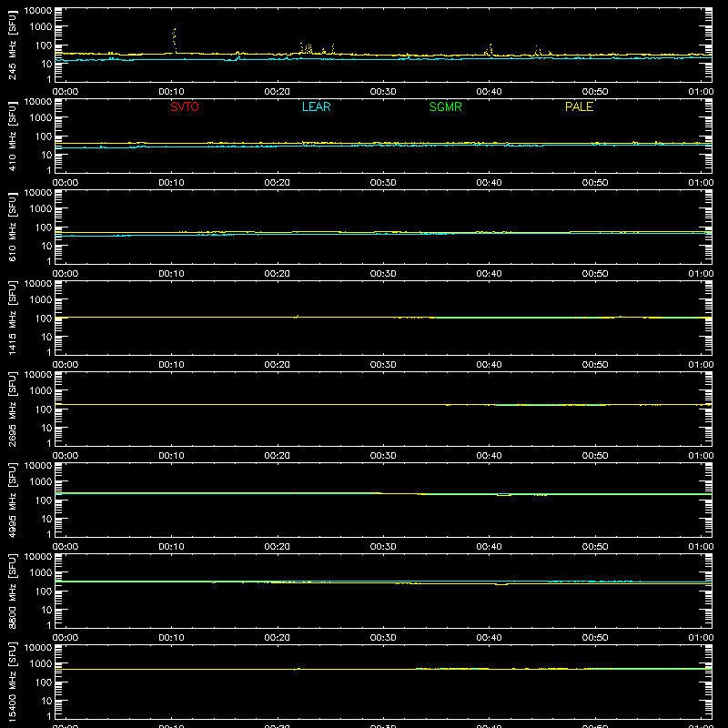Select the 15400 MHz [SFU] axis title
The width and height of the screenshot is (728, 728).
pyautogui.click(x=12, y=682)
